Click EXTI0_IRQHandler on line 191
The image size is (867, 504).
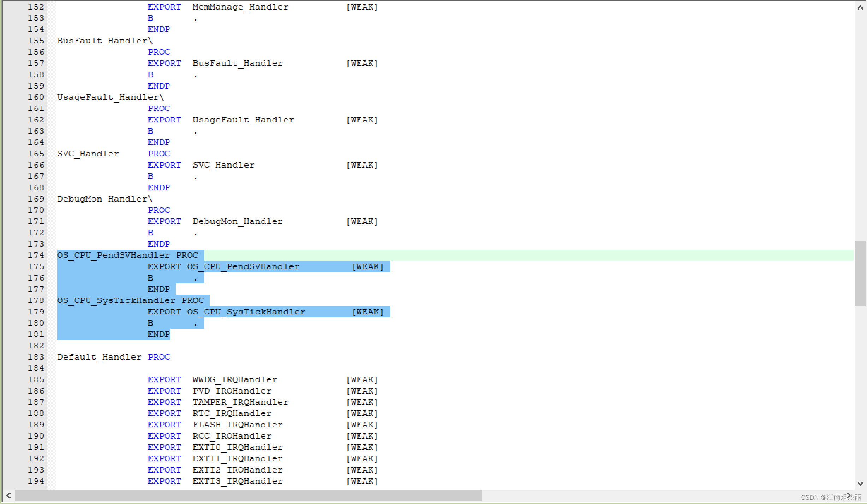[x=238, y=448]
